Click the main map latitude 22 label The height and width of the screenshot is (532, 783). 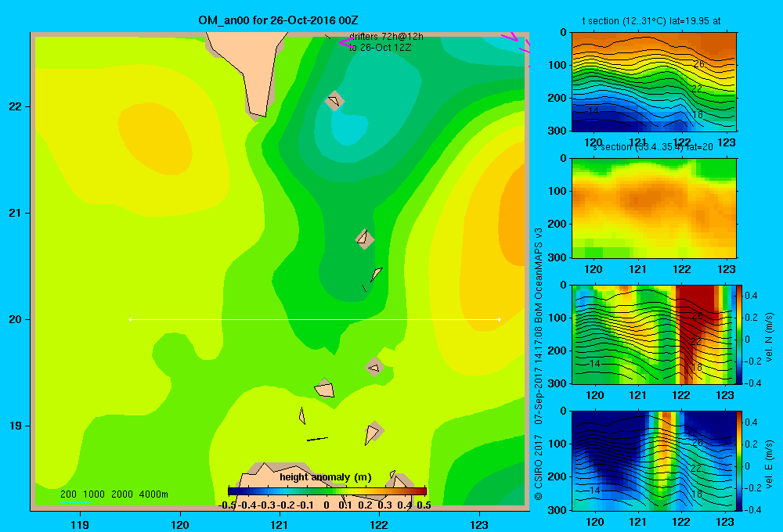tap(15, 107)
